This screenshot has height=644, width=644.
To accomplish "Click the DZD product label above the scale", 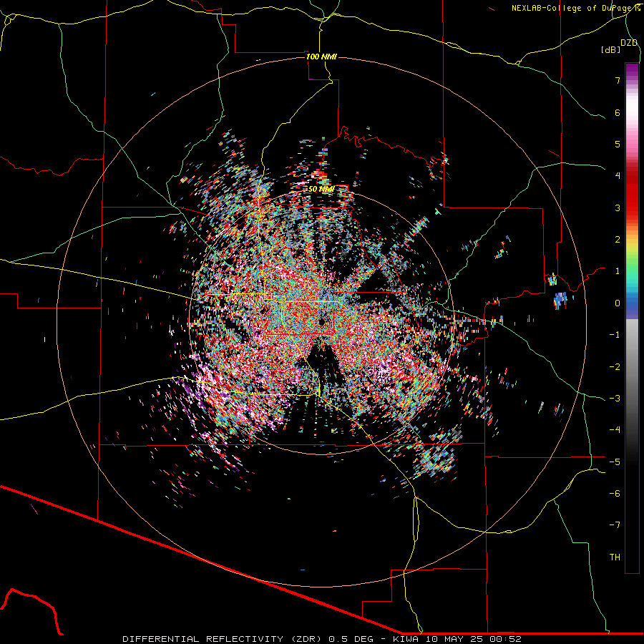I will (x=629, y=43).
